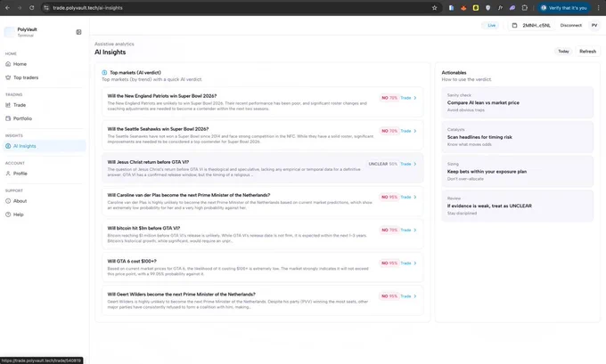The height and width of the screenshot is (364, 606).
Task: Open Top traders trophy icon
Action: (x=8, y=77)
